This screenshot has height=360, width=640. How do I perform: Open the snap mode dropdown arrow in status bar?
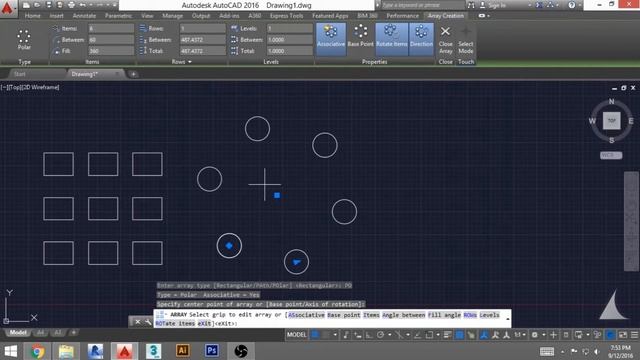click(x=335, y=335)
